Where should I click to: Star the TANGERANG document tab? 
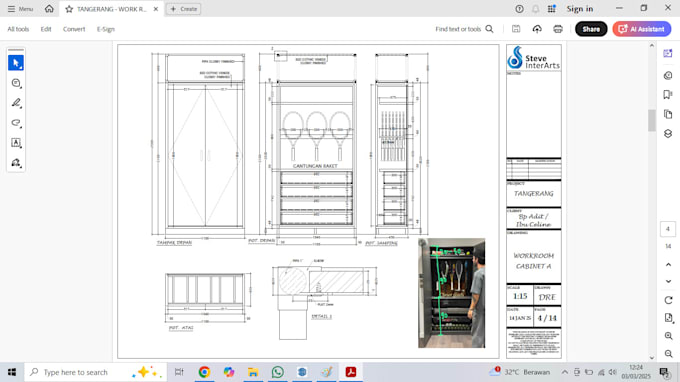pyautogui.click(x=69, y=9)
